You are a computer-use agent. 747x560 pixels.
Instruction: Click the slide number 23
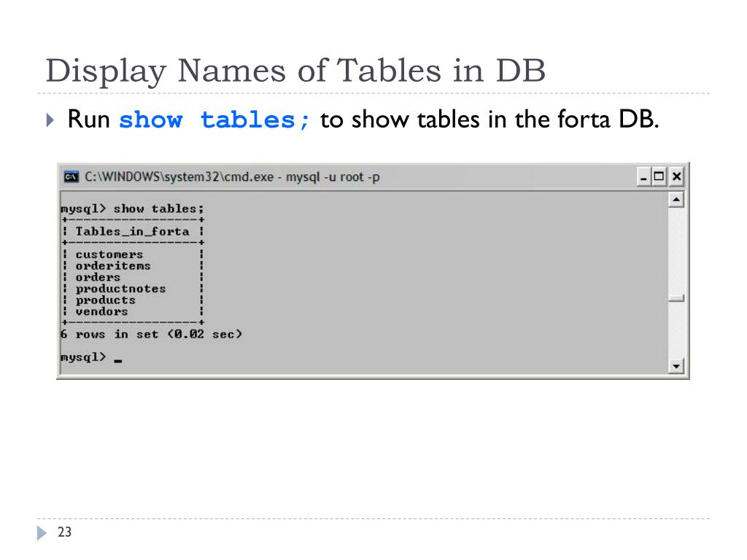click(x=64, y=532)
